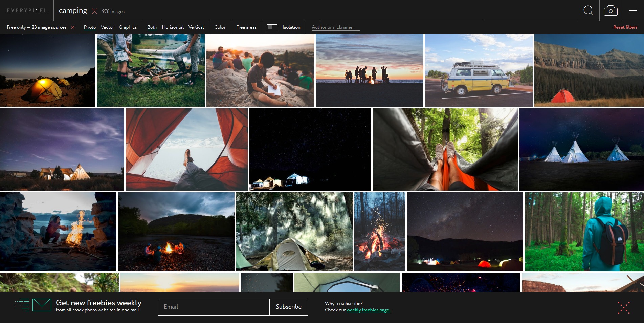Clear the camping query via the red cross icon
This screenshot has width=644, height=323.
click(x=94, y=11)
